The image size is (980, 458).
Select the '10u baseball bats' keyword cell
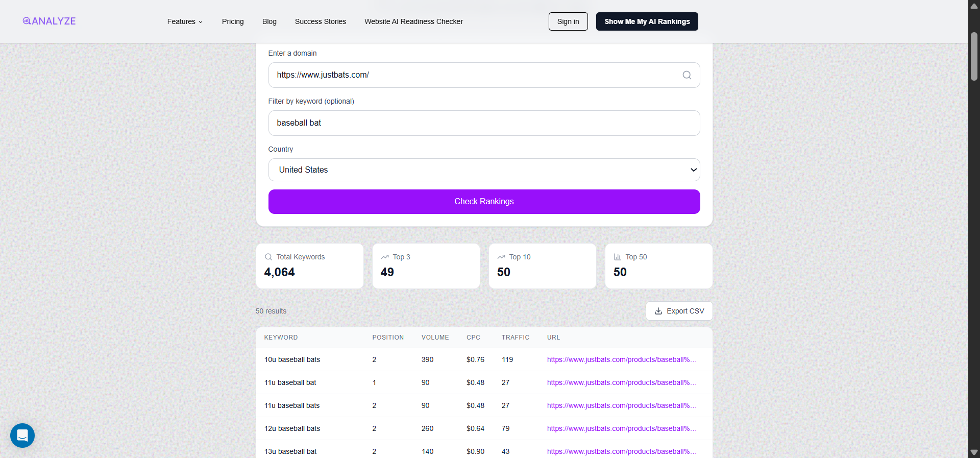292,359
